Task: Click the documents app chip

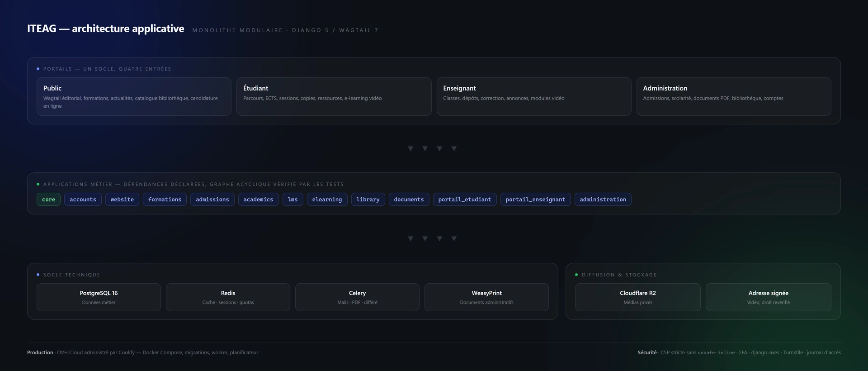Action: click(409, 200)
